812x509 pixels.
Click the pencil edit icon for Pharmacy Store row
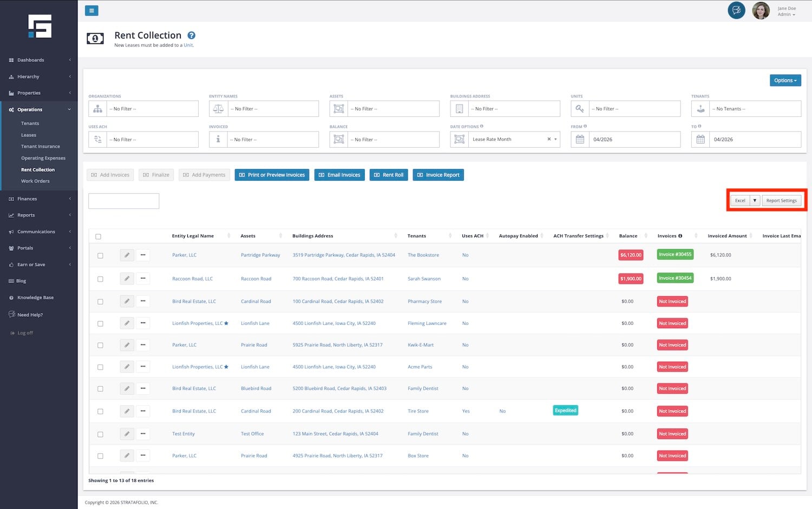pos(127,302)
